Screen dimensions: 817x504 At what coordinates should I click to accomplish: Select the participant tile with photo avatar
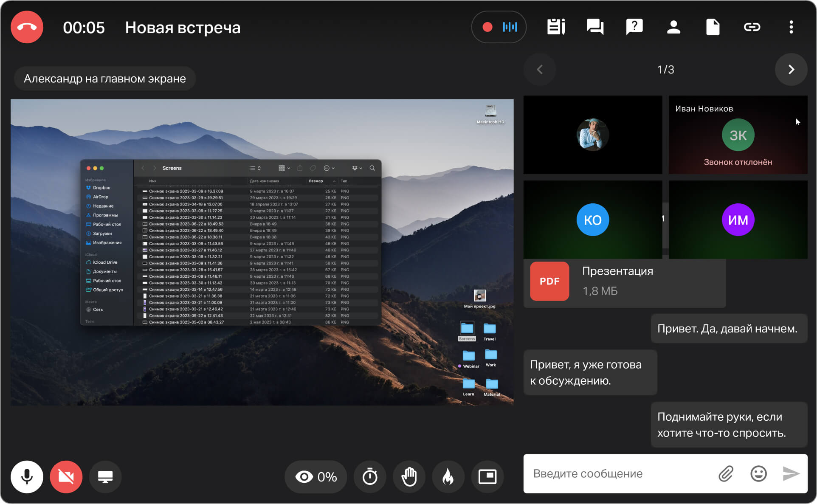tap(593, 135)
